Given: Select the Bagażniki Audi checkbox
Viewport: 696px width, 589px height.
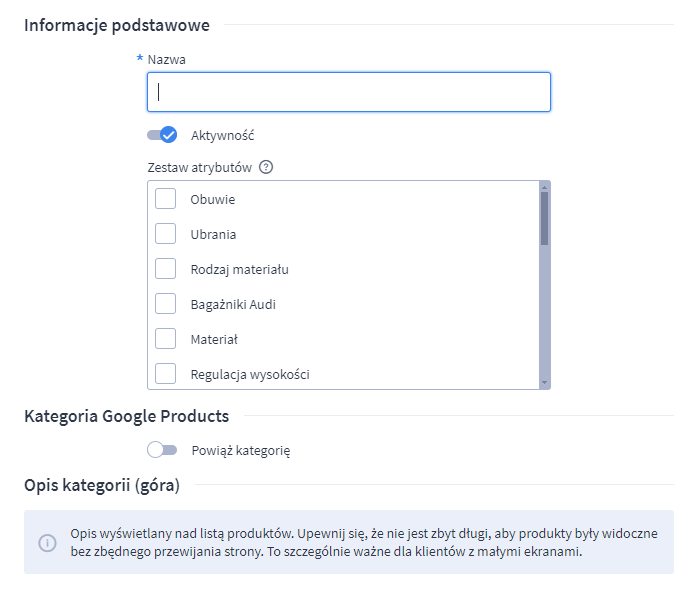Looking at the screenshot, I should click(x=166, y=304).
